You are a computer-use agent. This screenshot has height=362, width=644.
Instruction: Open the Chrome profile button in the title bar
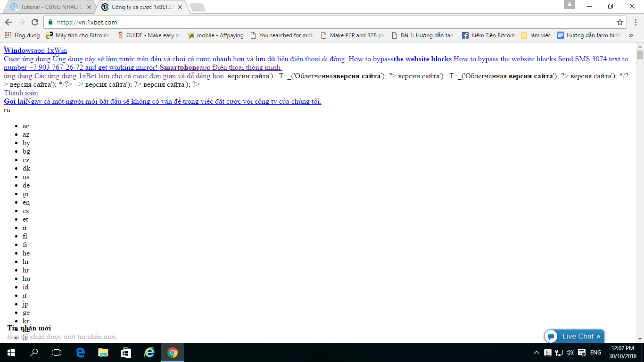pyautogui.click(x=570, y=5)
